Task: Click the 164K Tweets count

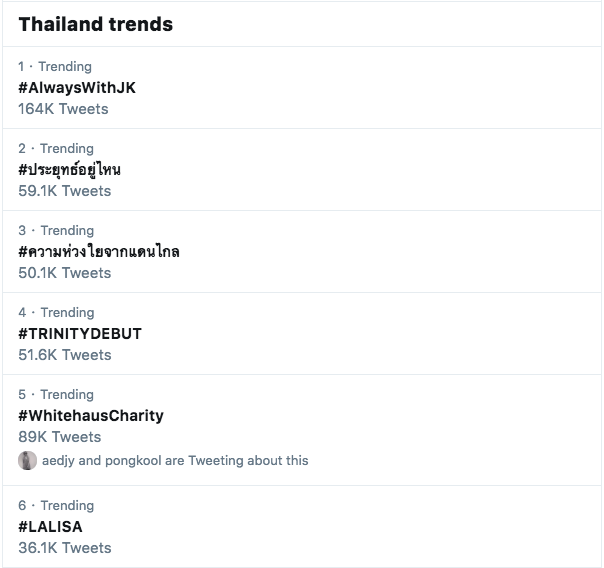Action: 63,109
